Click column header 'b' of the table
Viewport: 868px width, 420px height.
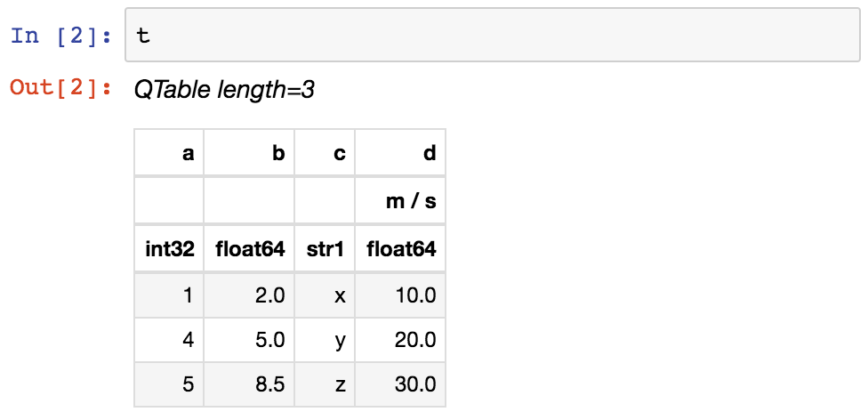[278, 153]
